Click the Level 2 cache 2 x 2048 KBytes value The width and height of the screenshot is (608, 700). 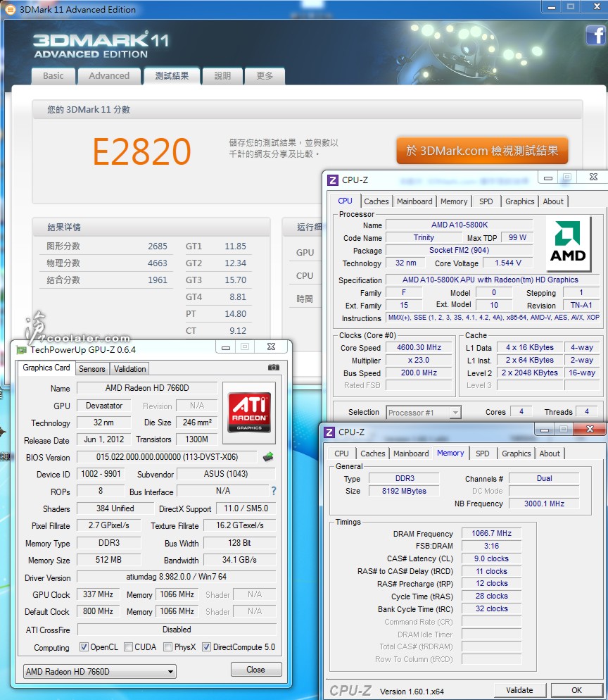pyautogui.click(x=529, y=373)
